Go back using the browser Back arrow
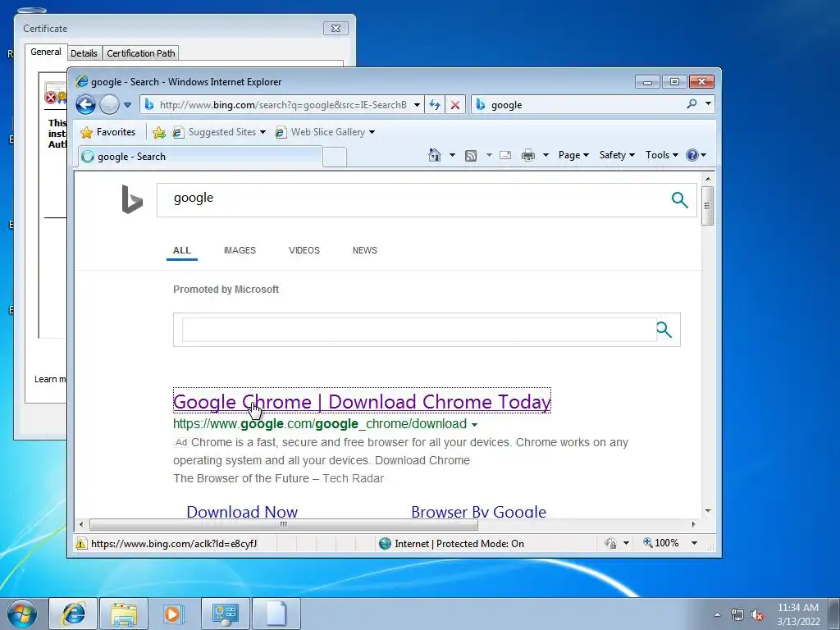Viewport: 840px width, 630px height. coord(85,104)
